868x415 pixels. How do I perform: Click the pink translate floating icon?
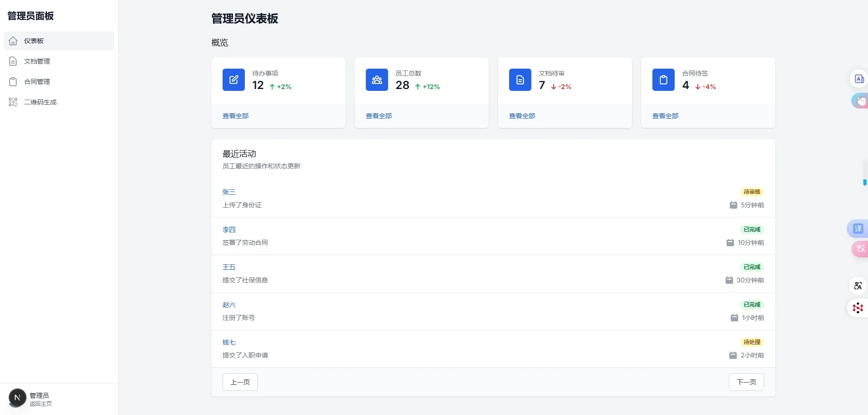coord(860,249)
